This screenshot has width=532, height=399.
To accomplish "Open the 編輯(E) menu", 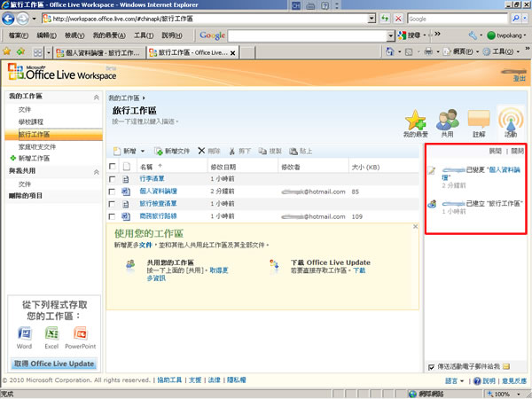I will [x=46, y=35].
